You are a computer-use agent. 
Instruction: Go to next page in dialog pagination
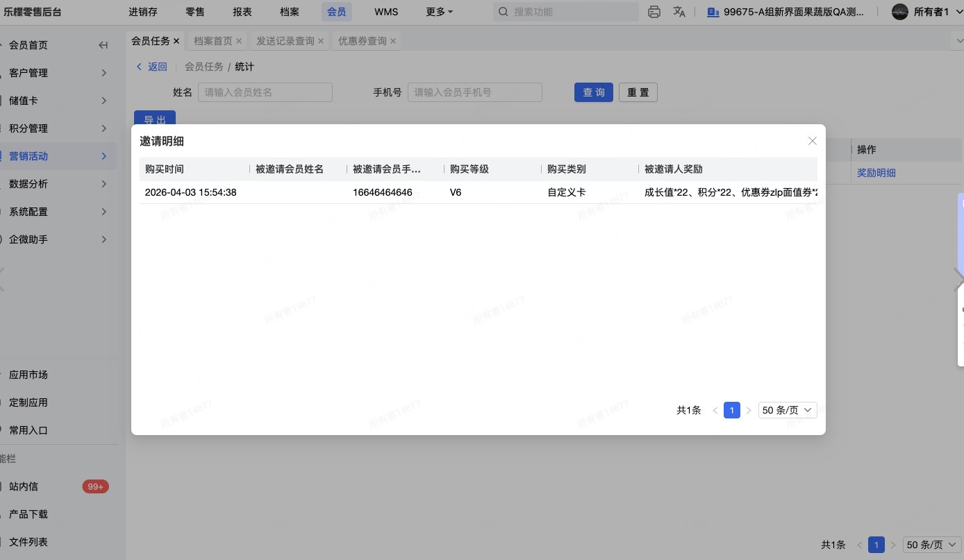[748, 410]
